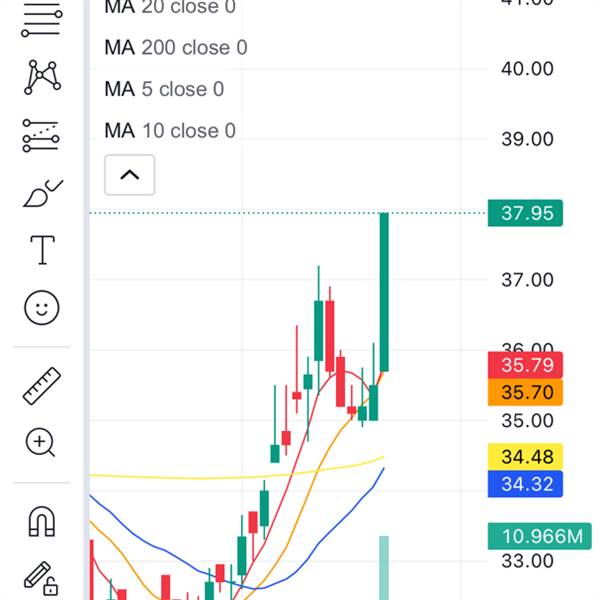The width and height of the screenshot is (600, 600).
Task: Select the Brush drawing tool
Action: coord(42,193)
